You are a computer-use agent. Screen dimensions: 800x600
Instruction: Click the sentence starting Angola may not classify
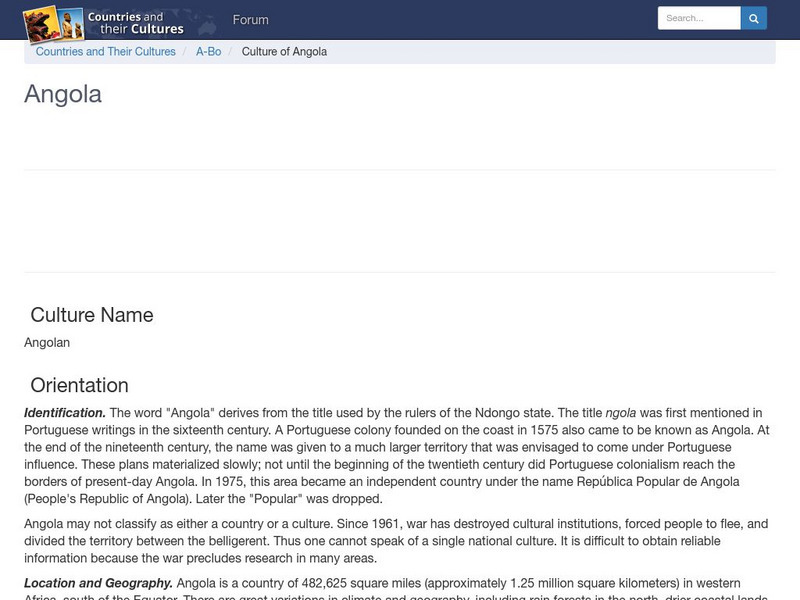coord(179,524)
